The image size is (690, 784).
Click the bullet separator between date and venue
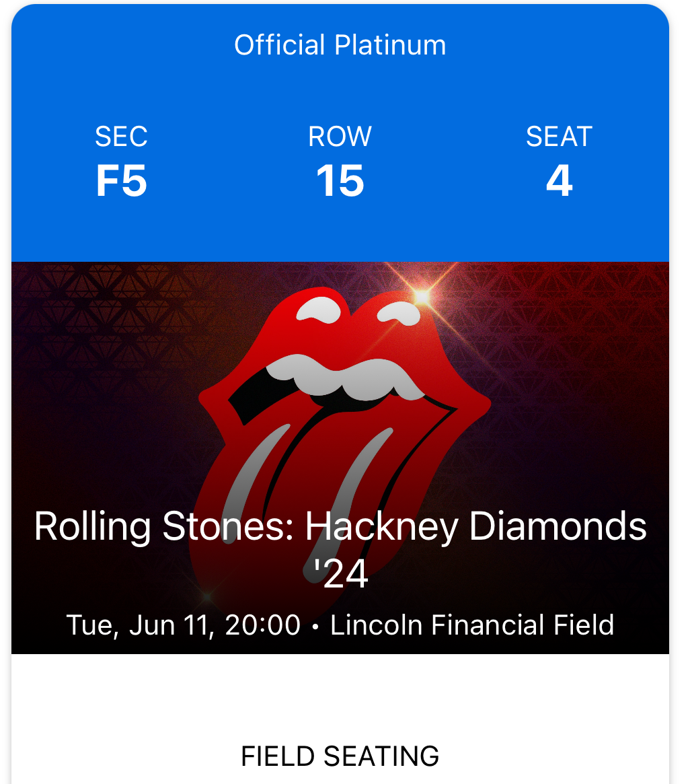pos(315,627)
